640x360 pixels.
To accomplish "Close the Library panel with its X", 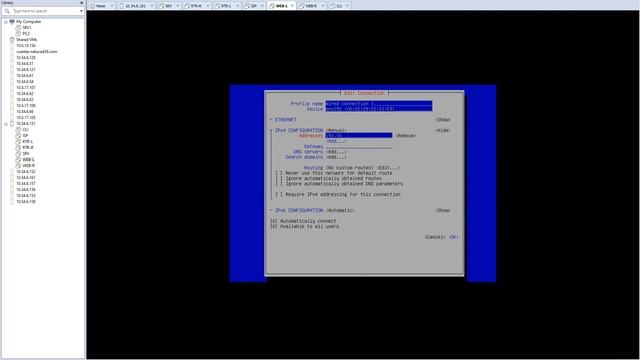I will [x=81, y=2].
